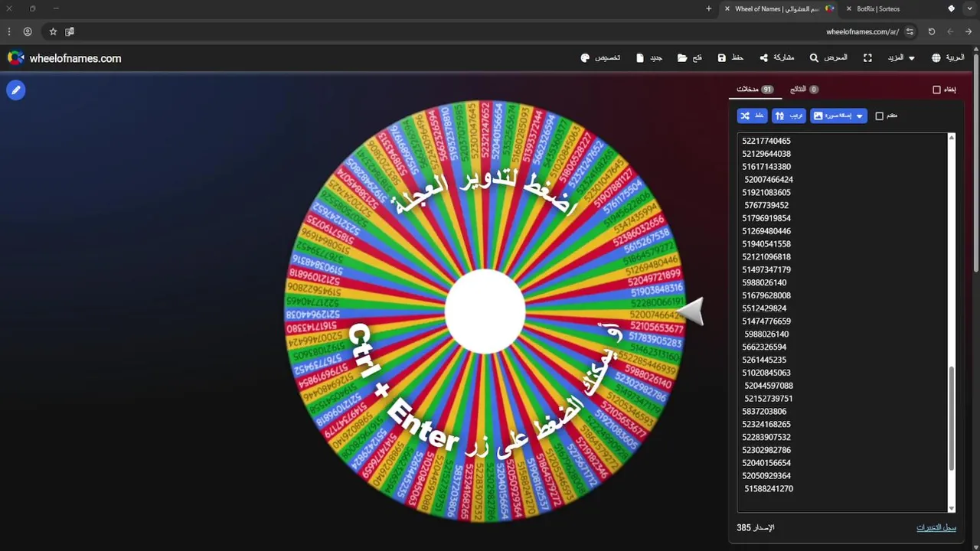Save the wheel with حفظ
980x551 pixels.
pos(731,58)
